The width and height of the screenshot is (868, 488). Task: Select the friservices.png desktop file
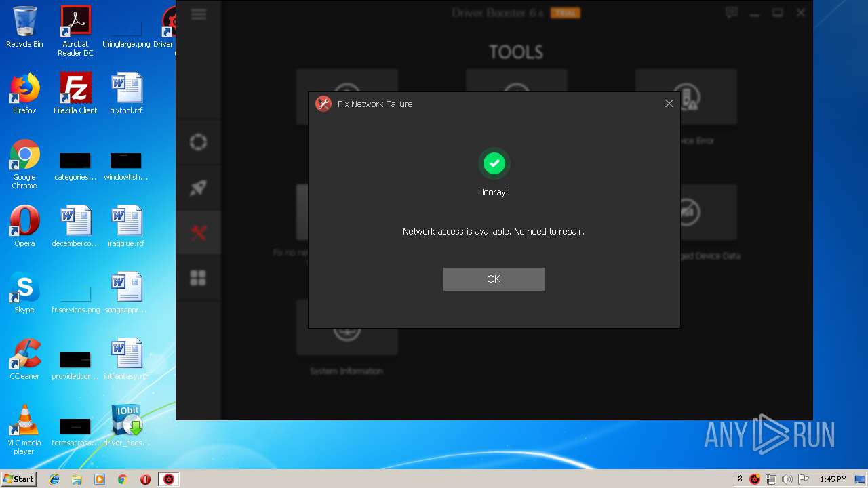point(75,300)
